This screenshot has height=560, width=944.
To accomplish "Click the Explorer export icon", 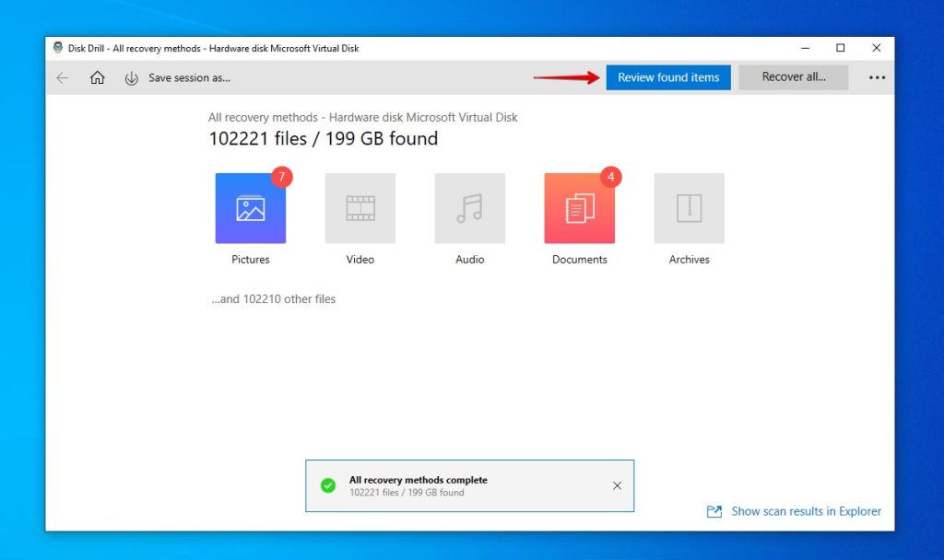I will [x=714, y=511].
